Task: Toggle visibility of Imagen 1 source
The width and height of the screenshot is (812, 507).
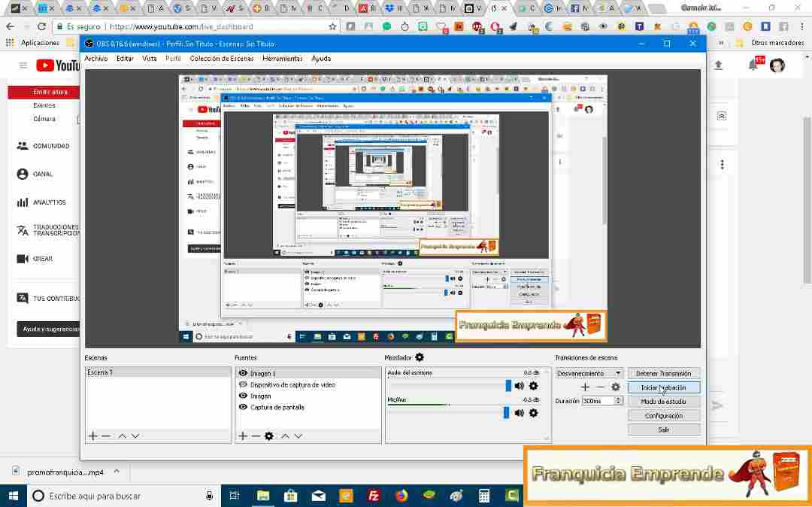Action: 243,373
